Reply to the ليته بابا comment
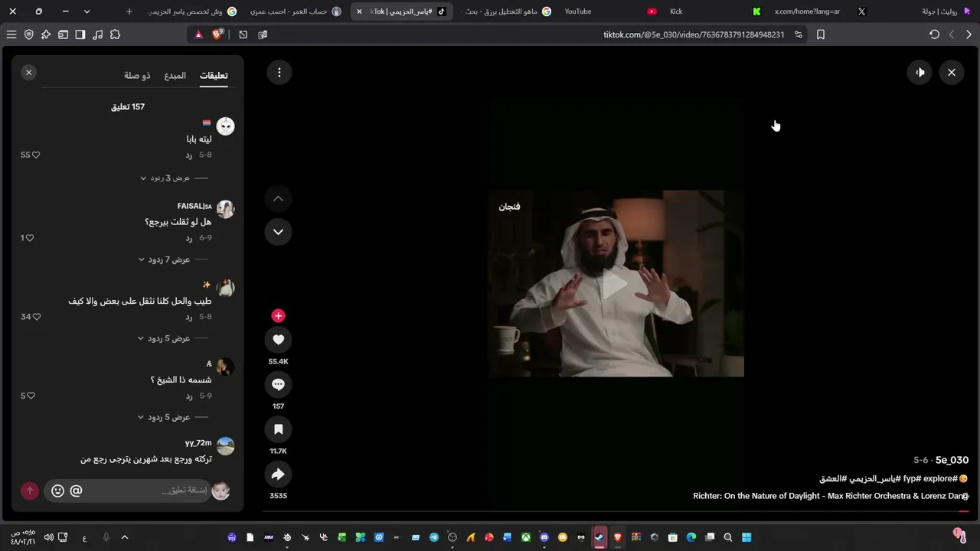Image resolution: width=980 pixels, height=551 pixels. pos(189,155)
